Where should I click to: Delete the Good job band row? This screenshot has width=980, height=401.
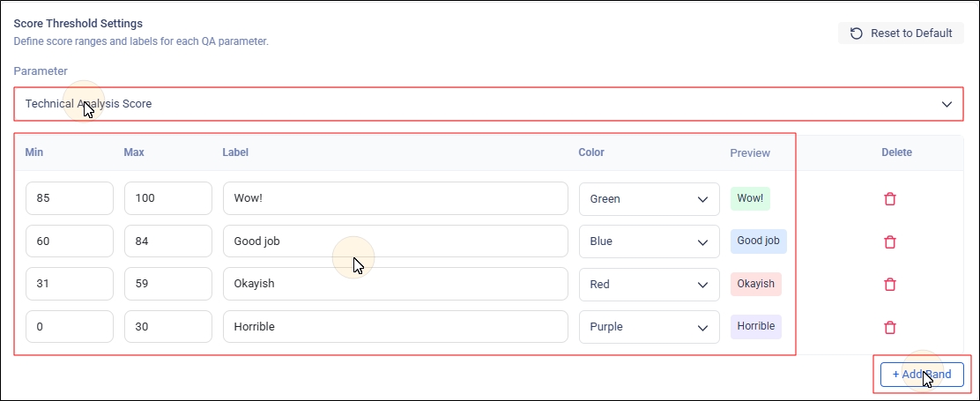click(x=890, y=241)
